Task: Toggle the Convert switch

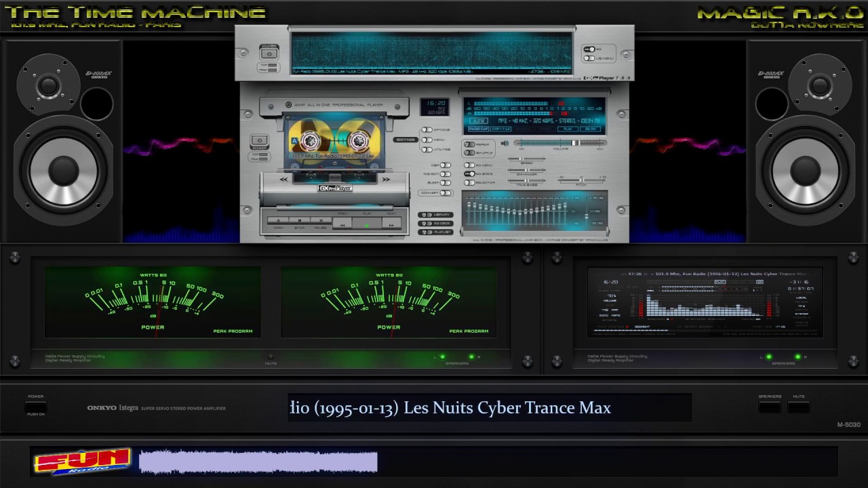Action: click(x=445, y=192)
